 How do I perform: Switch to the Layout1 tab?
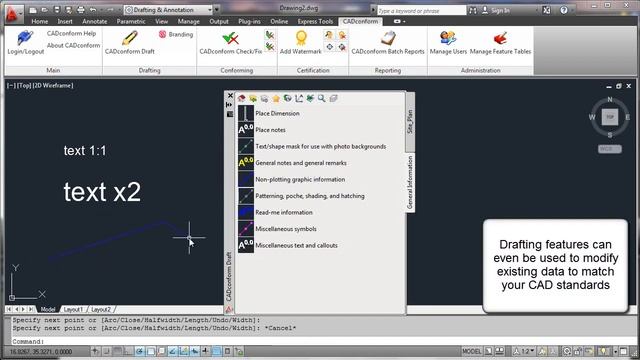73,309
